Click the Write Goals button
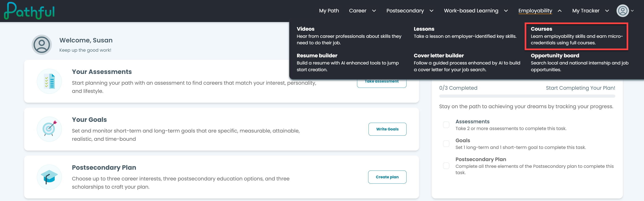 tap(387, 129)
